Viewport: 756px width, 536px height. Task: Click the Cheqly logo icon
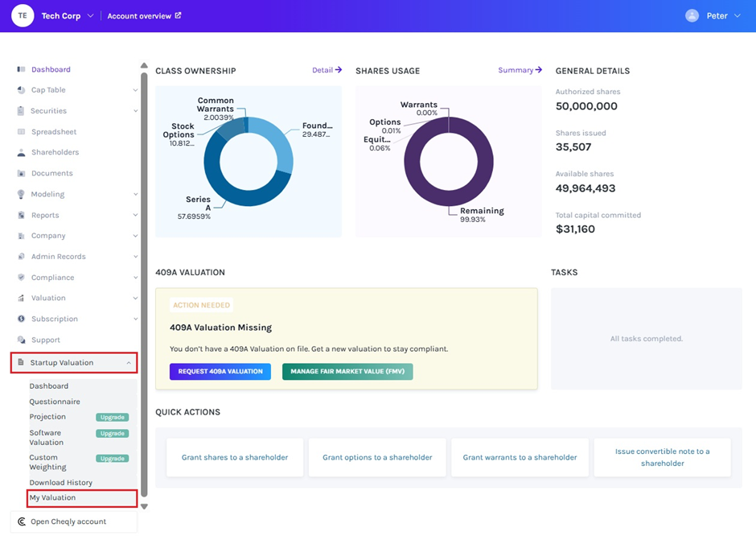coord(21,522)
